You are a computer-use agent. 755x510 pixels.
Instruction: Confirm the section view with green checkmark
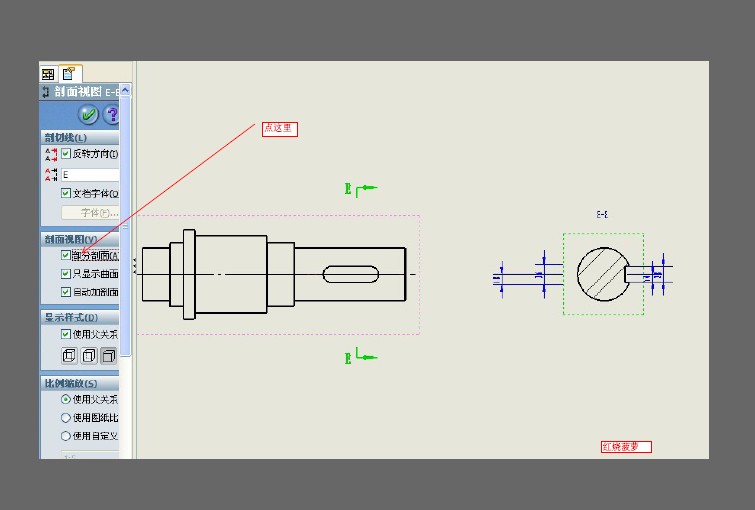pyautogui.click(x=88, y=115)
